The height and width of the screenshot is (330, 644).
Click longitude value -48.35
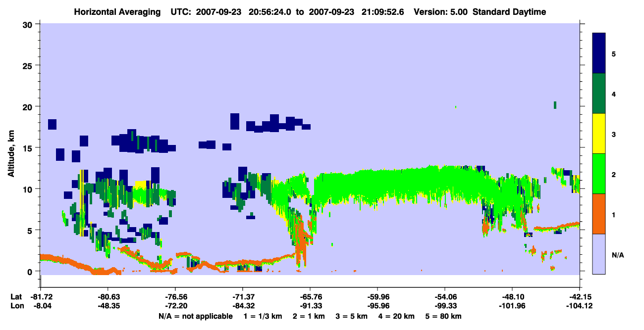click(108, 306)
